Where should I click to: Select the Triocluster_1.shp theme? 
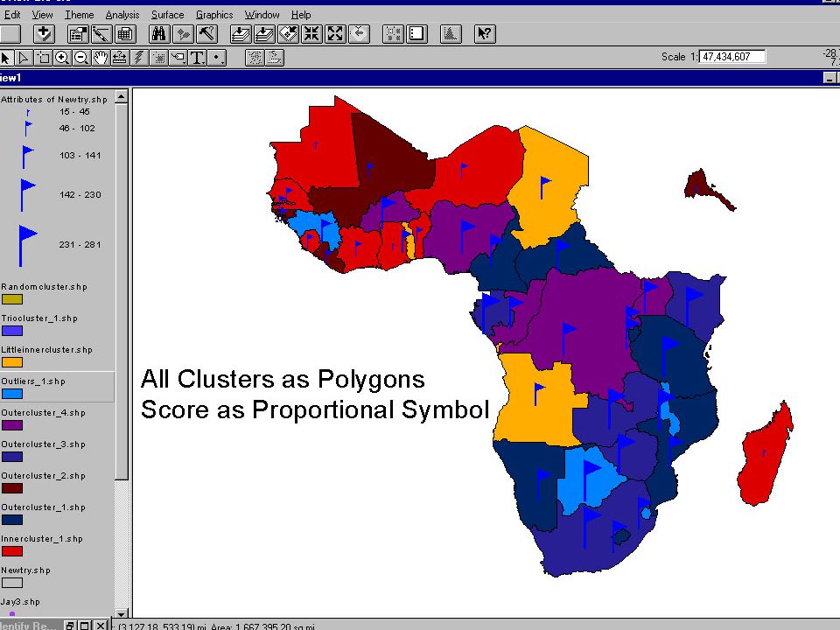(x=39, y=318)
